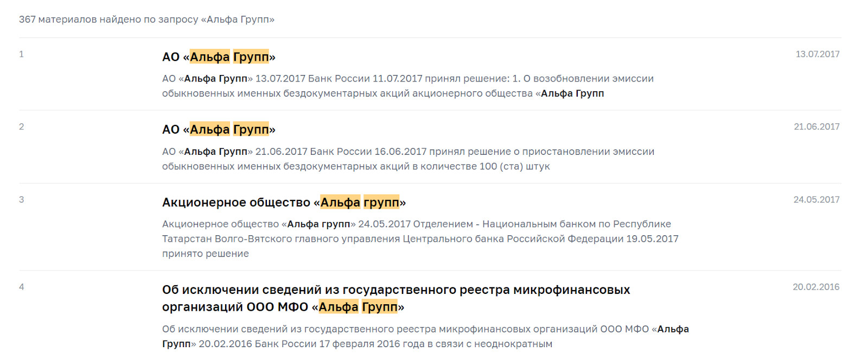Screen dimensions: 868x358
Task: Click snippet mentioning Республике Татарстан Волго-Вятского управления
Action: click(420, 238)
